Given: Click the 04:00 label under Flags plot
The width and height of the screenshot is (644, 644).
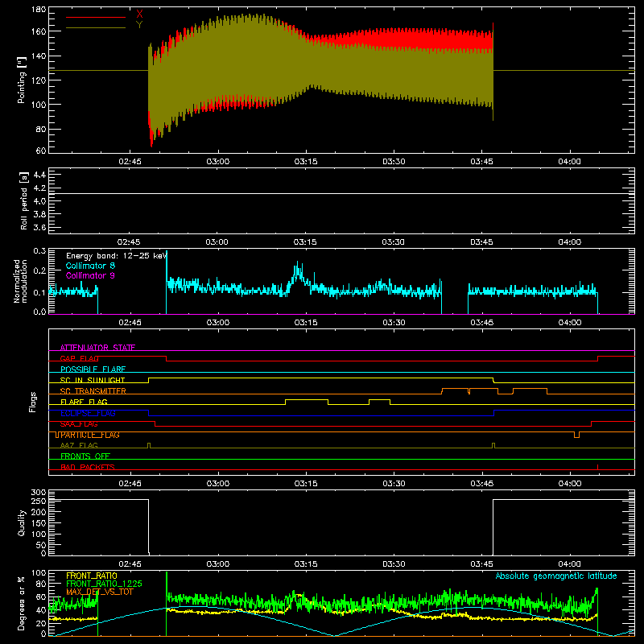Looking at the screenshot, I should pos(570,484).
